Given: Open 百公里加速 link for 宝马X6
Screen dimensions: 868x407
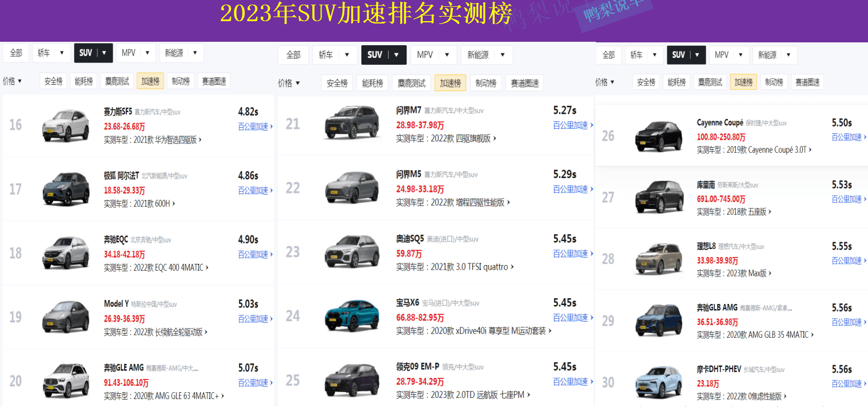Looking at the screenshot, I should point(573,318).
